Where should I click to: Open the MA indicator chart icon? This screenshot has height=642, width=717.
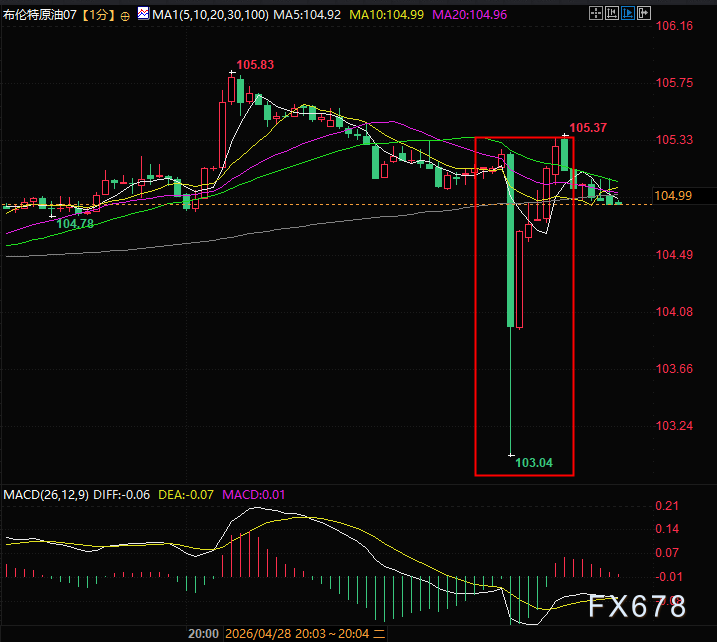[x=143, y=14]
